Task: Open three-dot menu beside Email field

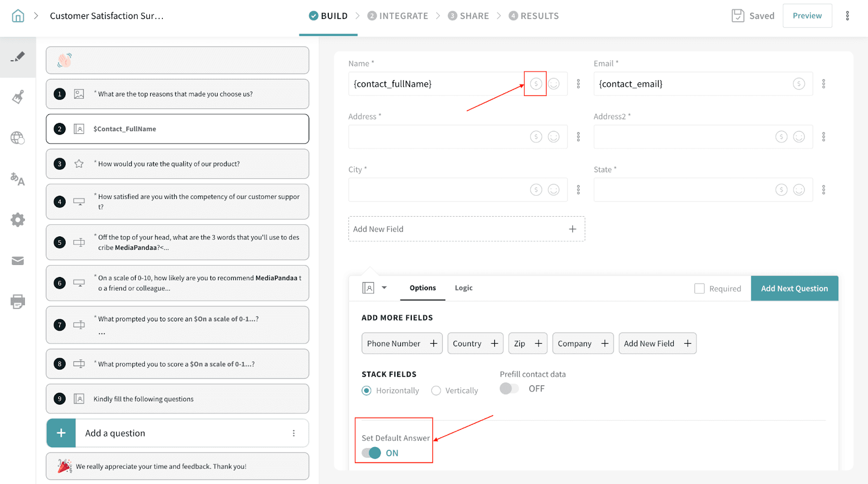Action: tap(824, 84)
